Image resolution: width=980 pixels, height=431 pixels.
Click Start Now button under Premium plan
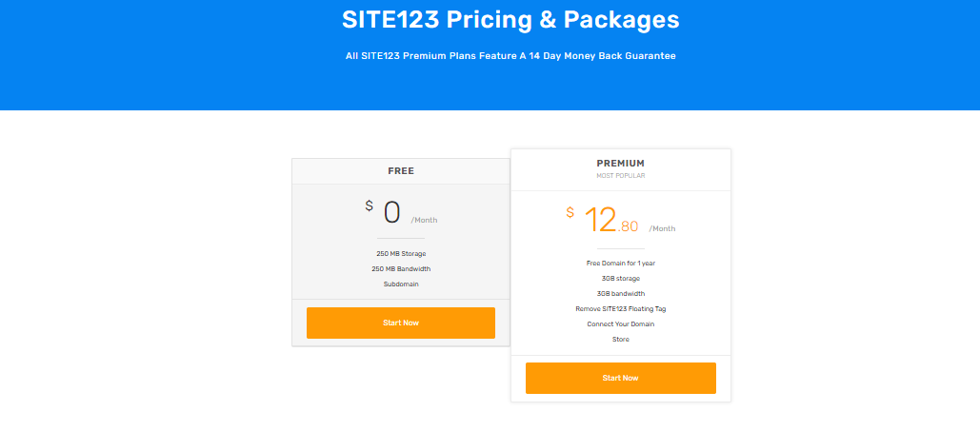tap(620, 378)
